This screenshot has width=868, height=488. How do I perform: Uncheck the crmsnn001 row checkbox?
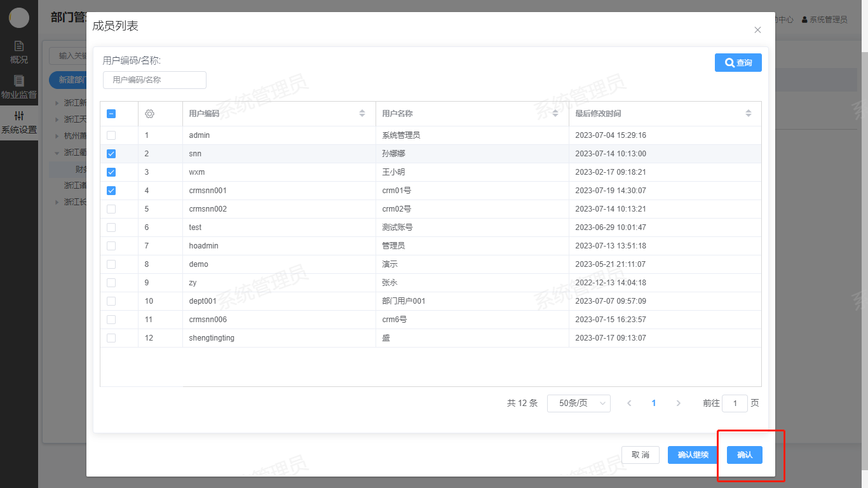(x=111, y=191)
